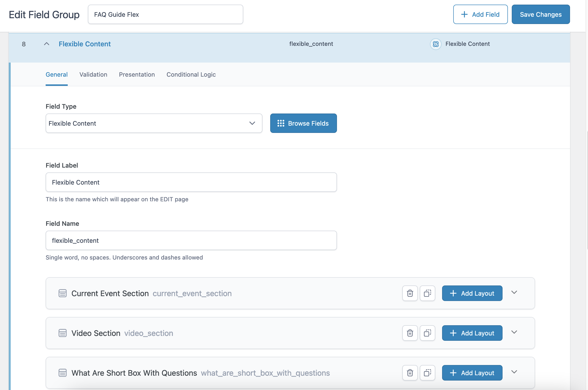The height and width of the screenshot is (390, 588).
Task: Duplicate the Current Event Section layout
Action: 427,293
